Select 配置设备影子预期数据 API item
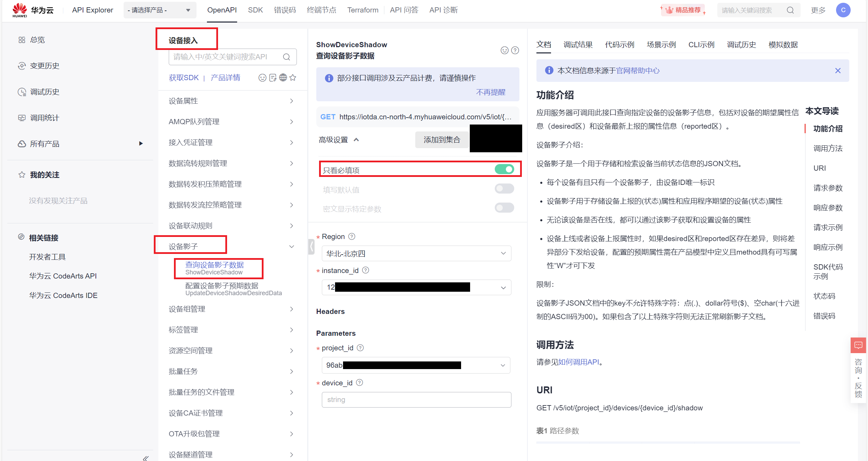 (233, 289)
